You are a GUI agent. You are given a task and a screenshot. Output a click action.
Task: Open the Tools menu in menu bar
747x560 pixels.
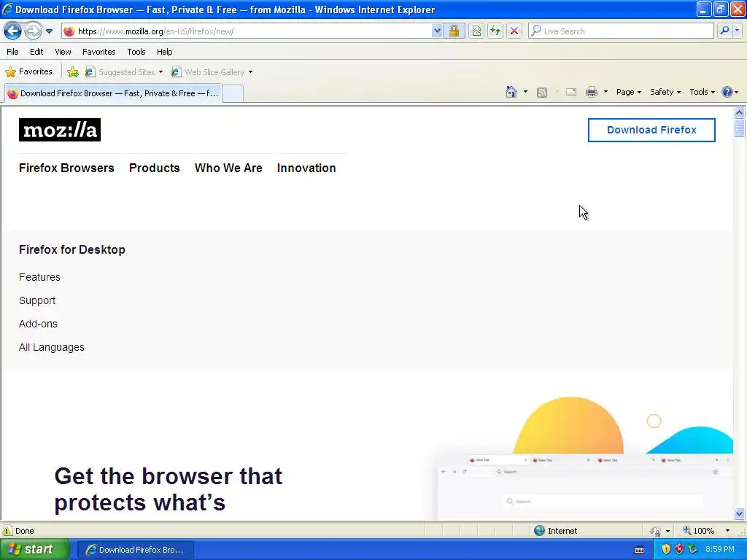pos(136,52)
